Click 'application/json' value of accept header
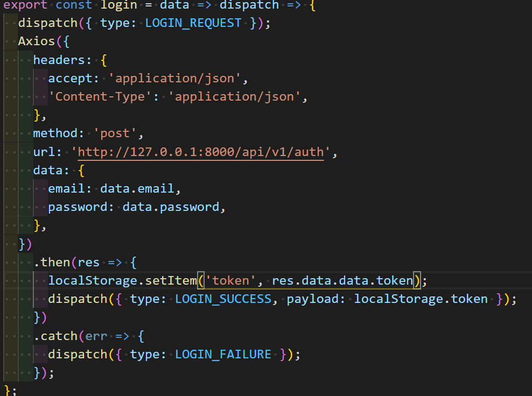532x396 pixels. [x=175, y=79]
